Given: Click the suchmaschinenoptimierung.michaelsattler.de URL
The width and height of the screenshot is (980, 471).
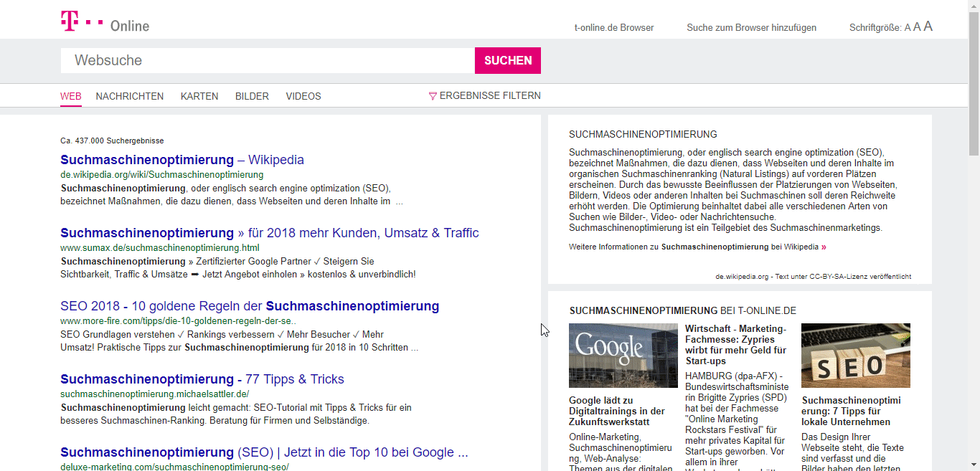Looking at the screenshot, I should tap(155, 394).
